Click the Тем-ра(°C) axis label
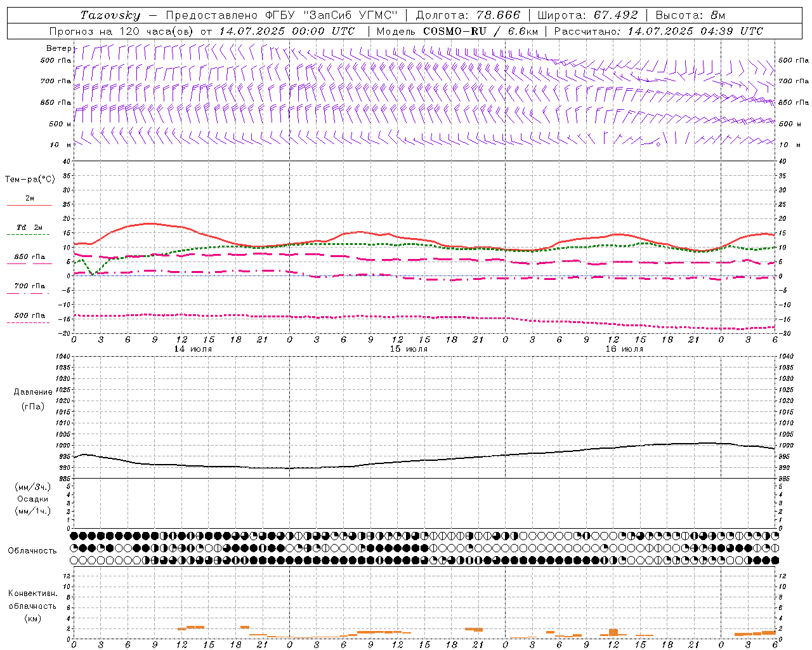The height and width of the screenshot is (650, 812). point(30,180)
